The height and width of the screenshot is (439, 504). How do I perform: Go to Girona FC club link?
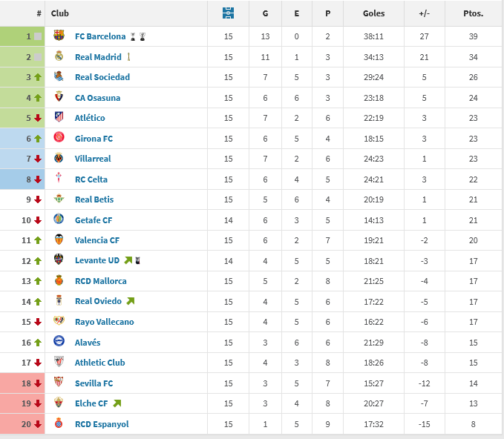(x=94, y=139)
